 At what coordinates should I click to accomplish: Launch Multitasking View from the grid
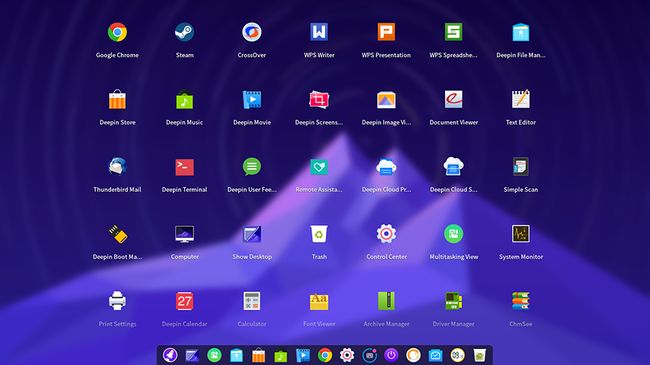click(453, 234)
